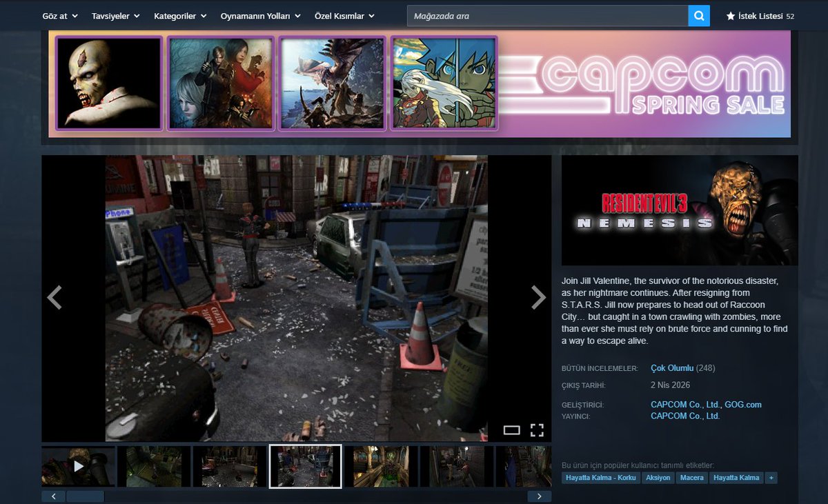The width and height of the screenshot is (828, 504).
Task: Open CAPCOM Co., Ltd. developer link
Action: 685,405
